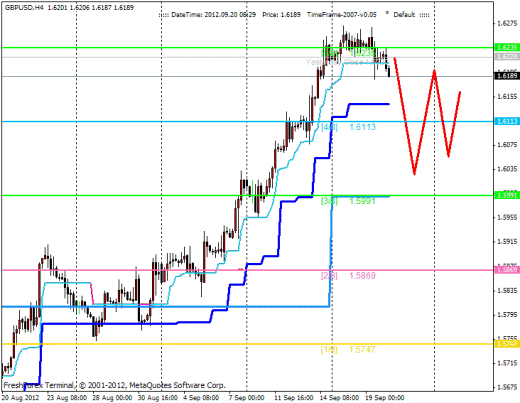Click the DateTime 2012.09.20 info label

[x=213, y=15]
